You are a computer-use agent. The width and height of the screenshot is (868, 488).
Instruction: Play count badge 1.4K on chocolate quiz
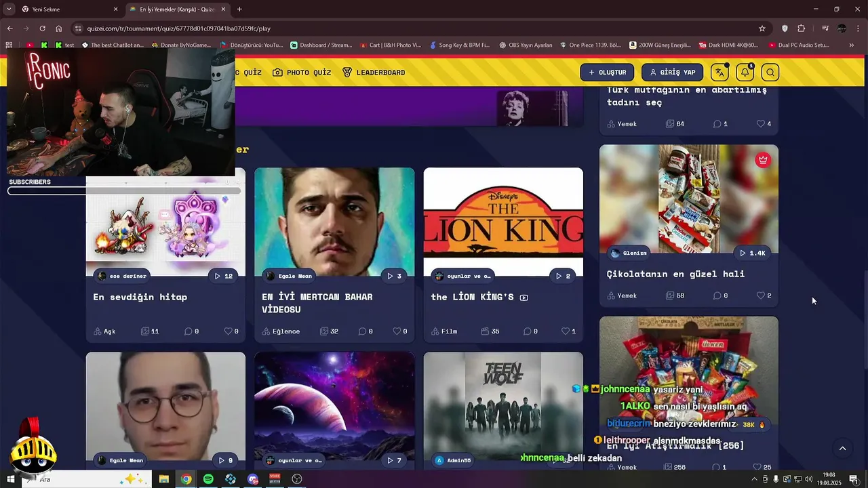[752, 253]
